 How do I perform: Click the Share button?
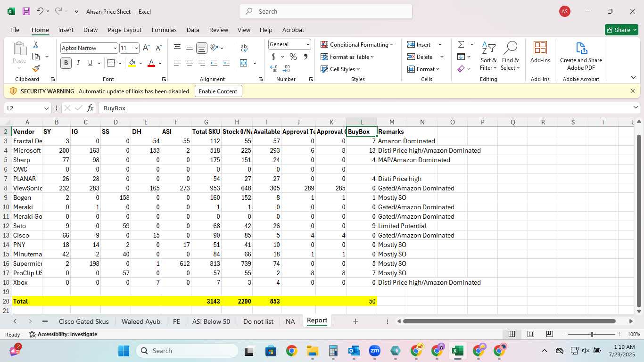coord(621,30)
